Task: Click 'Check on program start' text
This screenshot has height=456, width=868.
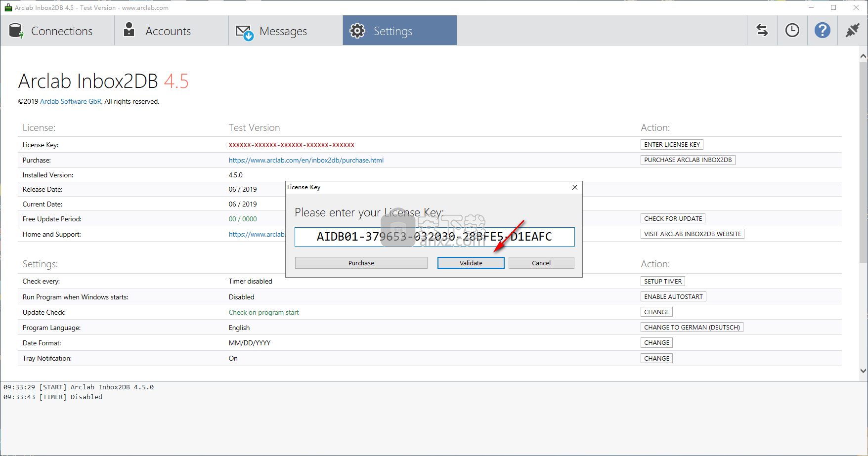Action: click(264, 312)
